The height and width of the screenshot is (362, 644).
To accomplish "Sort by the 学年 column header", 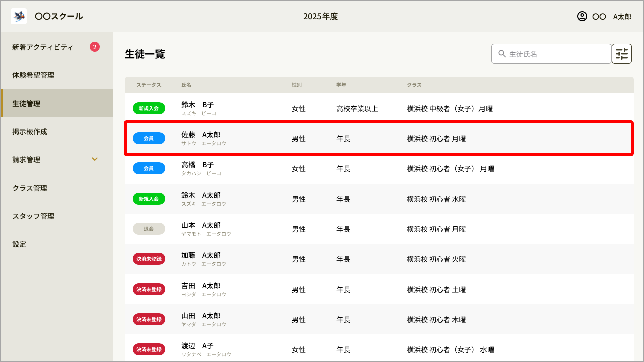I will pyautogui.click(x=341, y=85).
